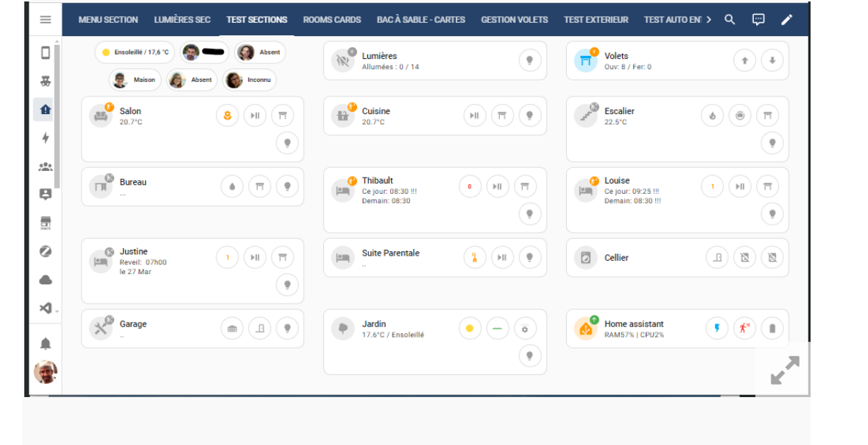The width and height of the screenshot is (868, 445).
Task: Open the notifications bell in the sidebar
Action: [x=46, y=343]
